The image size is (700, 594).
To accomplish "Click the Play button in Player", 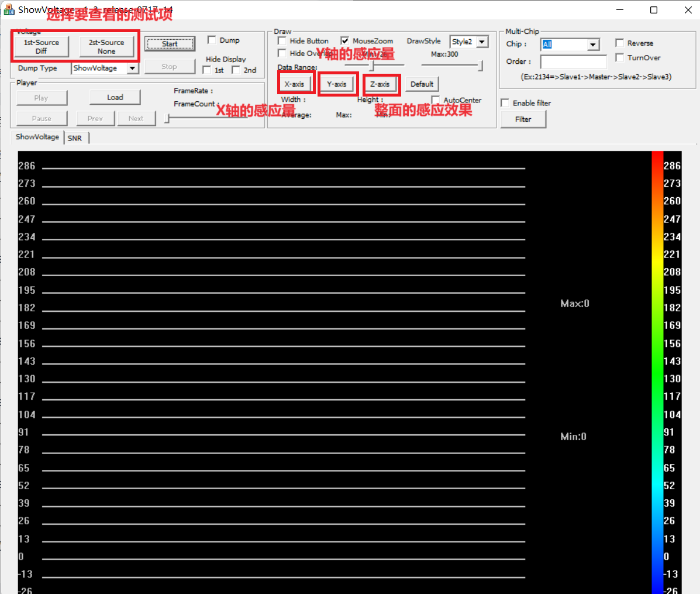I will click(42, 98).
